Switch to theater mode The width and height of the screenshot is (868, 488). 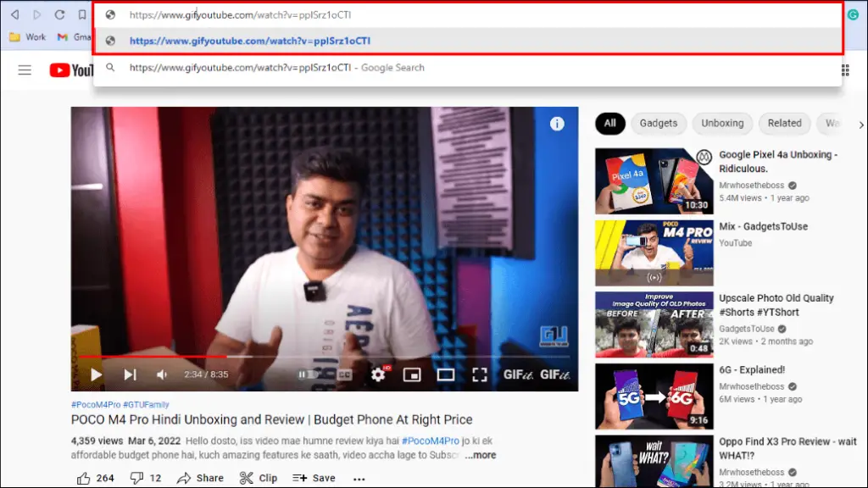pos(446,374)
